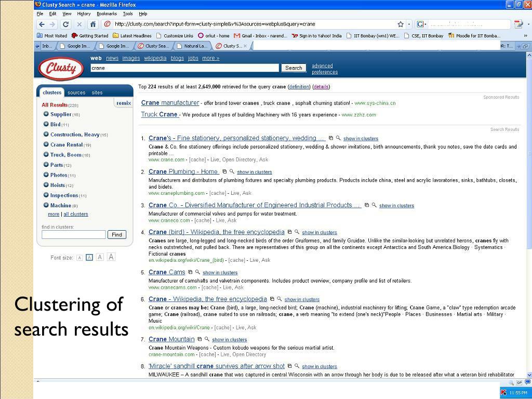This screenshot has width=532, height=399.
Task: Open the Google search engine dropdown
Action: pyautogui.click(x=422, y=24)
